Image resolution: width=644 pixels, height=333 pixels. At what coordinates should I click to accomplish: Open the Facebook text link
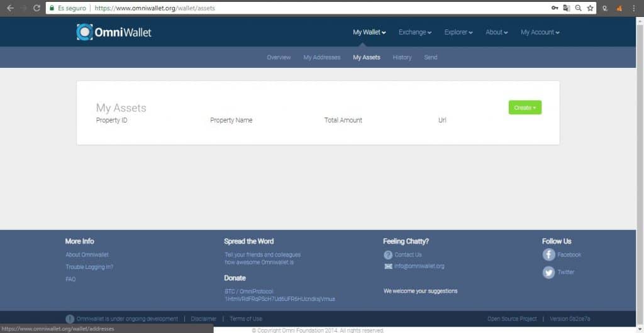pyautogui.click(x=569, y=254)
